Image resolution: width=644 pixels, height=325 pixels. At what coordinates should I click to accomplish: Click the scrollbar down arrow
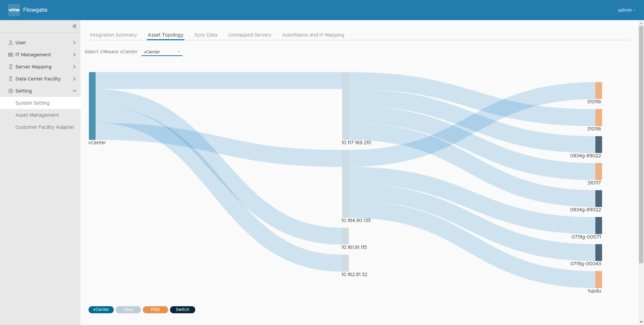641,322
